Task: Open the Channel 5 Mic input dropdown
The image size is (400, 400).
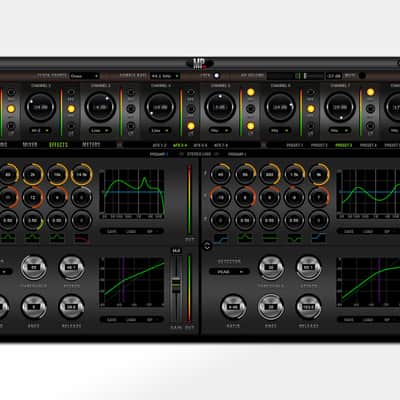Action: coord(220,130)
